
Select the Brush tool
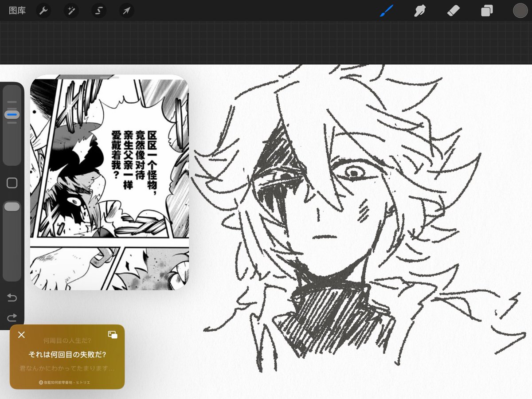pyautogui.click(x=387, y=10)
